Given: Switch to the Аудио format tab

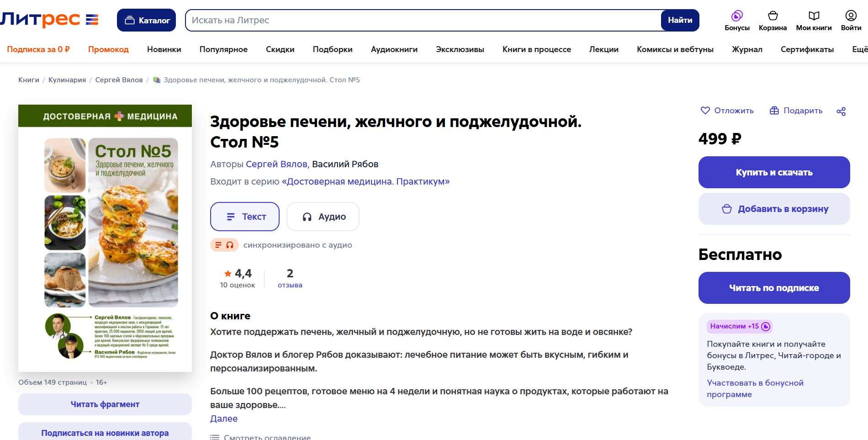Looking at the screenshot, I should (x=323, y=217).
